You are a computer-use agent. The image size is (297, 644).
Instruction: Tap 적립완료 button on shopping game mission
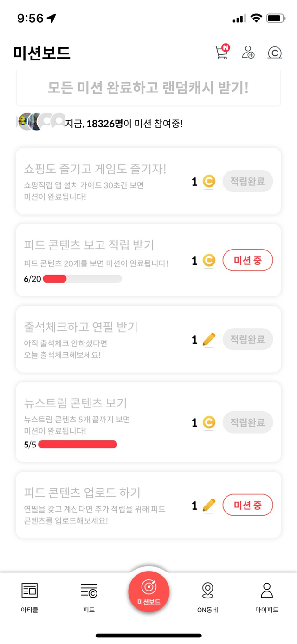point(248,181)
